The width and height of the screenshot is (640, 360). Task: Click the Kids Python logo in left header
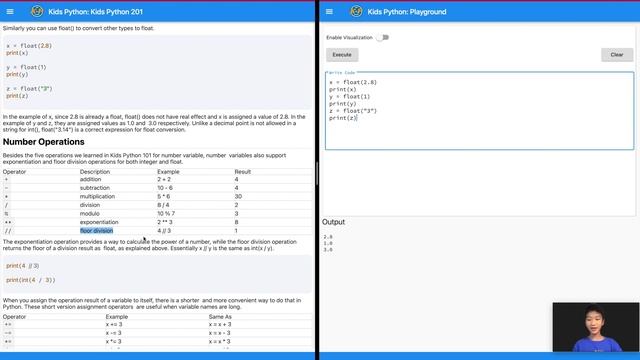pos(37,11)
